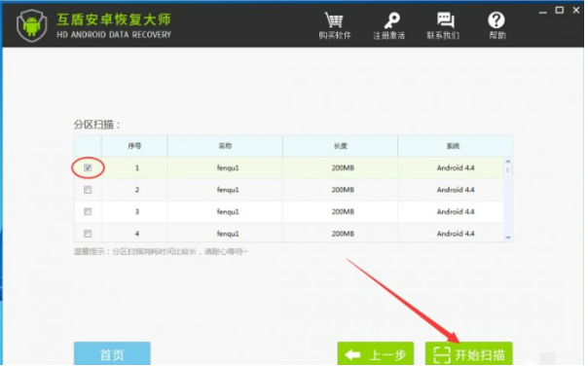Image resolution: width=588 pixels, height=367 pixels.
Task: Click the 名称 column header
Action: pyautogui.click(x=225, y=146)
